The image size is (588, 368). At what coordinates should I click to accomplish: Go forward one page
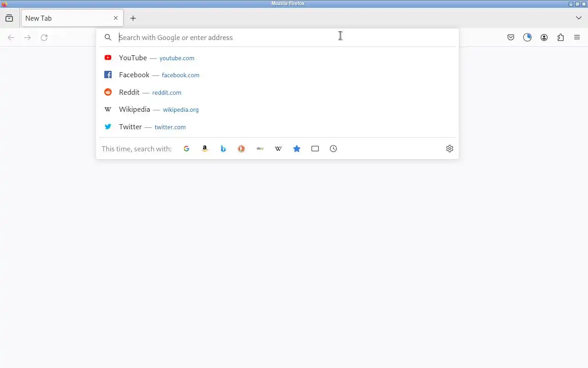point(28,38)
